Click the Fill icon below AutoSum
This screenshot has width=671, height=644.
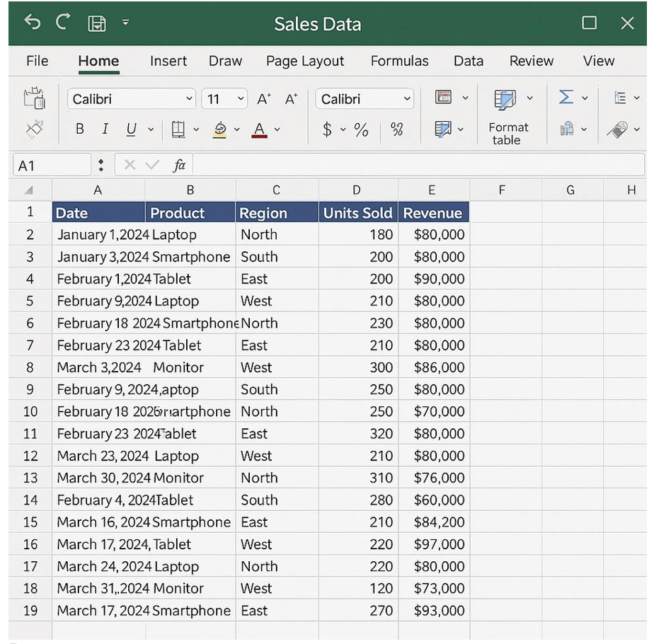click(567, 128)
